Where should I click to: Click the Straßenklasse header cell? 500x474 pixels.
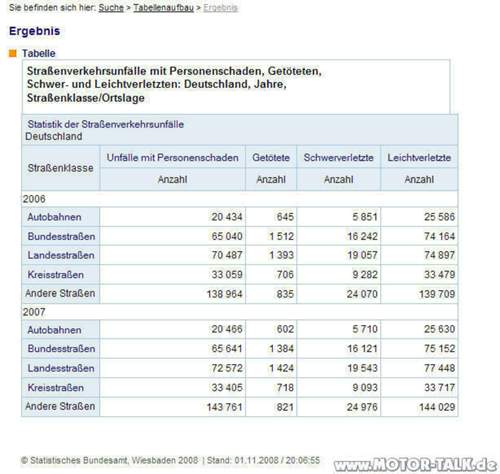coord(60,168)
